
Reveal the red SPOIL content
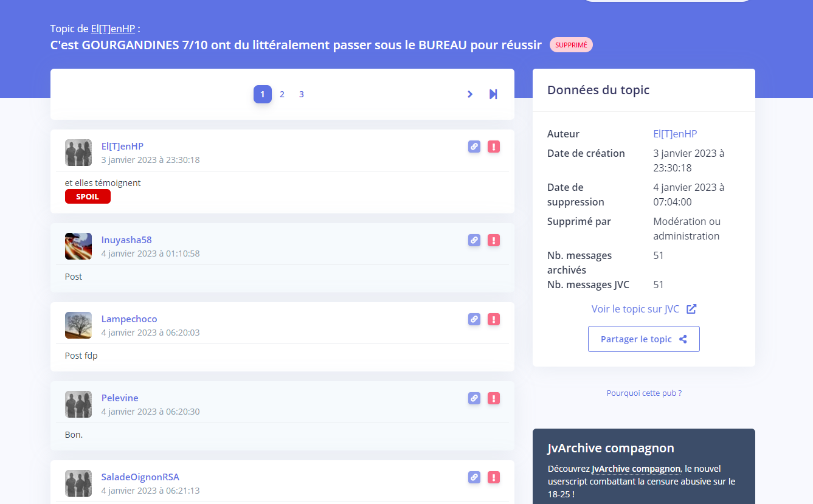(88, 196)
